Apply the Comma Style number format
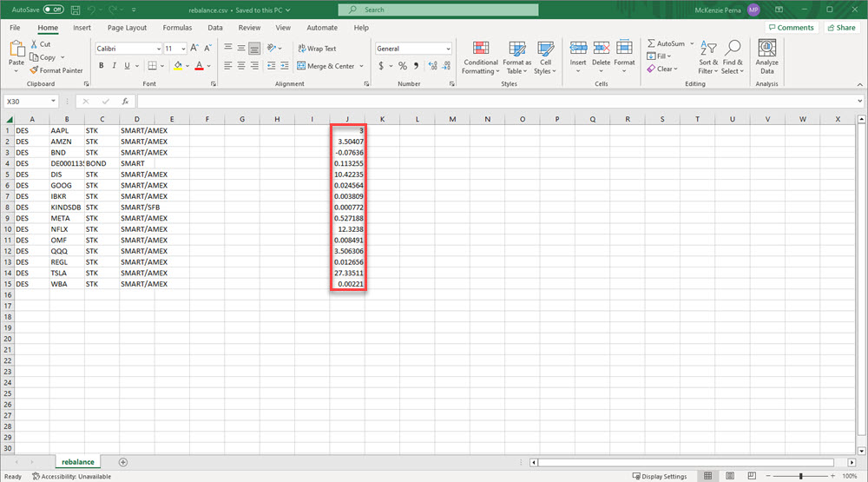The width and height of the screenshot is (868, 482). click(416, 66)
